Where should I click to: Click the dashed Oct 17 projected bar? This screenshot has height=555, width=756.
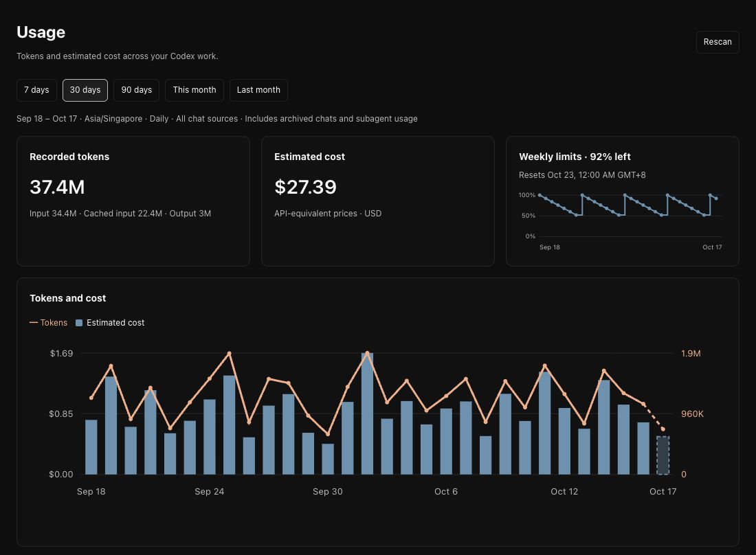[663, 455]
